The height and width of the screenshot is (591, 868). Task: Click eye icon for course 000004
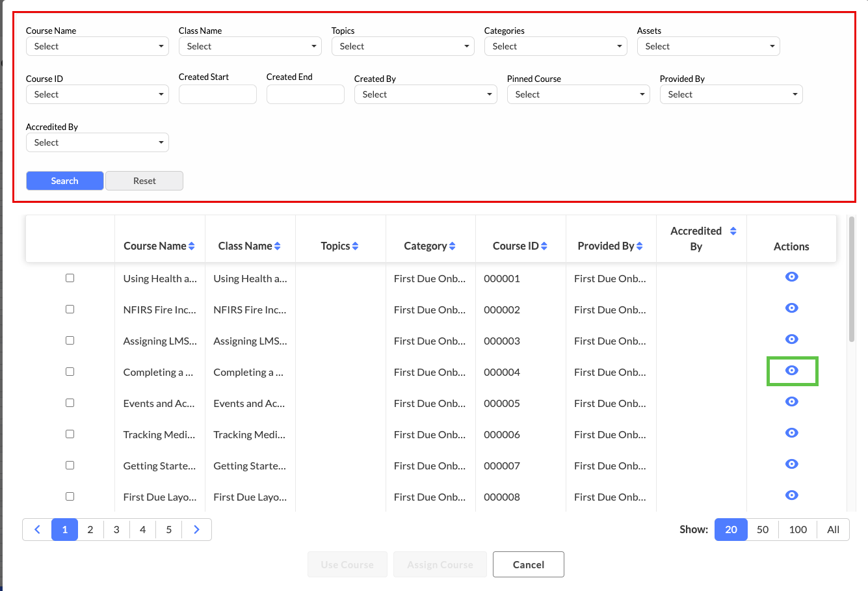(x=791, y=371)
